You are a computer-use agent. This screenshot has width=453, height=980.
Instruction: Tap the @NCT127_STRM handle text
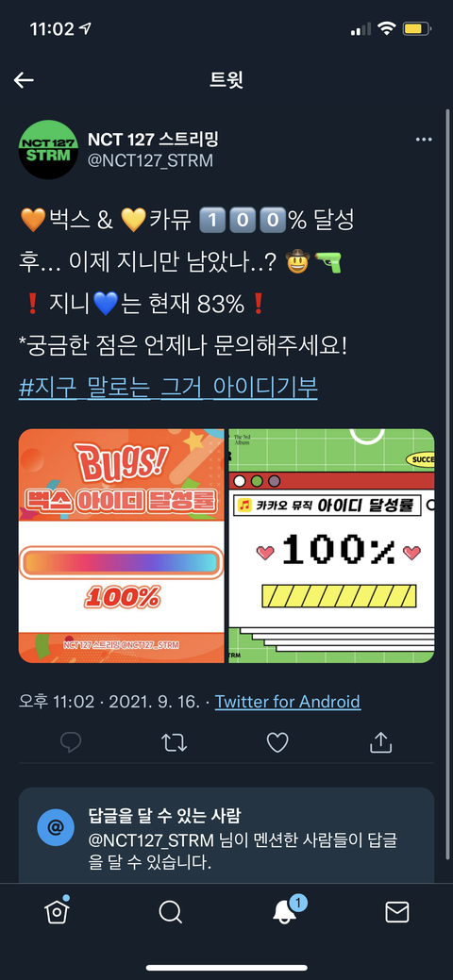pos(150,160)
